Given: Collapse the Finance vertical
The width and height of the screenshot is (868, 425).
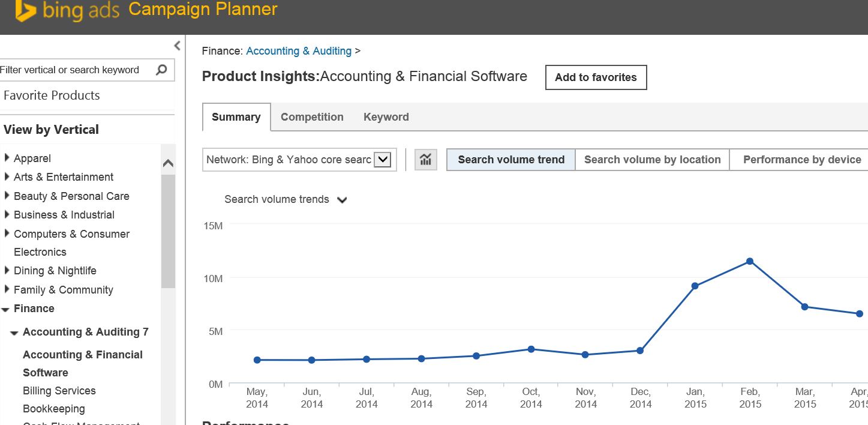Looking at the screenshot, I should click(x=6, y=309).
